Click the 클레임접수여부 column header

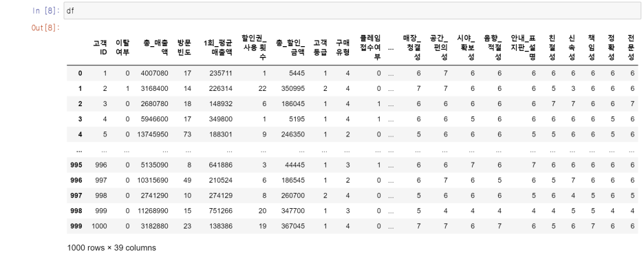(x=370, y=48)
